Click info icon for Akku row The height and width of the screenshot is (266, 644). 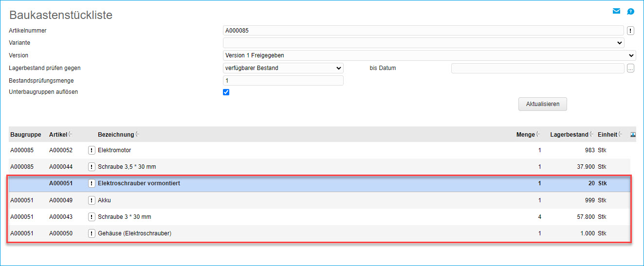click(x=92, y=200)
